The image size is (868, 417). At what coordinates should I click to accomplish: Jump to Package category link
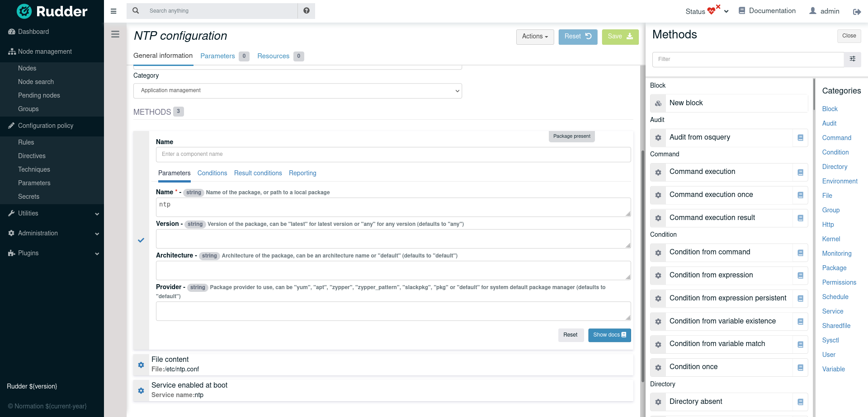834,268
